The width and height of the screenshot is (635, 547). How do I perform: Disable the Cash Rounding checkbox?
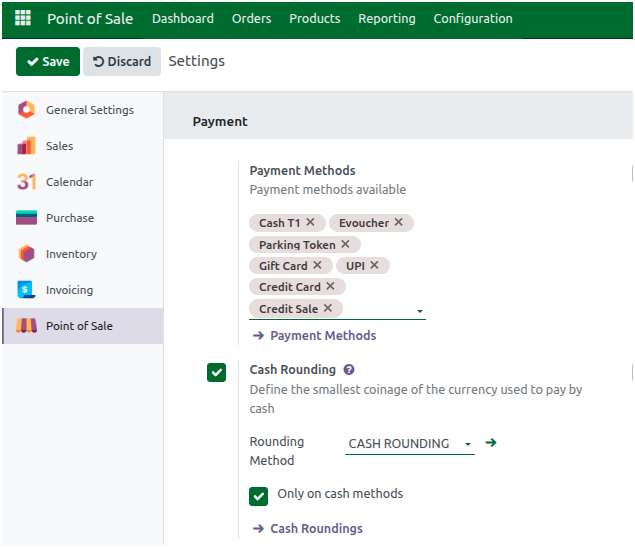tap(216, 372)
